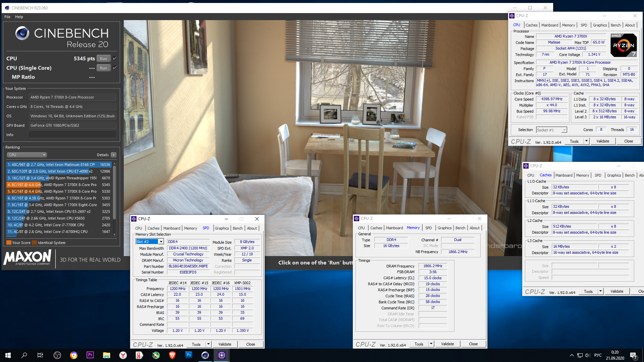Open Tools dropdown arrow in Memory window
644x362 pixels.
[x=431, y=344]
